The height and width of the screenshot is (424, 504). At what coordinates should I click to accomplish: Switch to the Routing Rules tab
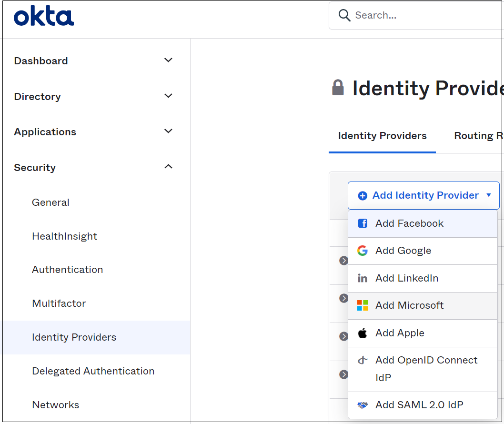click(478, 136)
